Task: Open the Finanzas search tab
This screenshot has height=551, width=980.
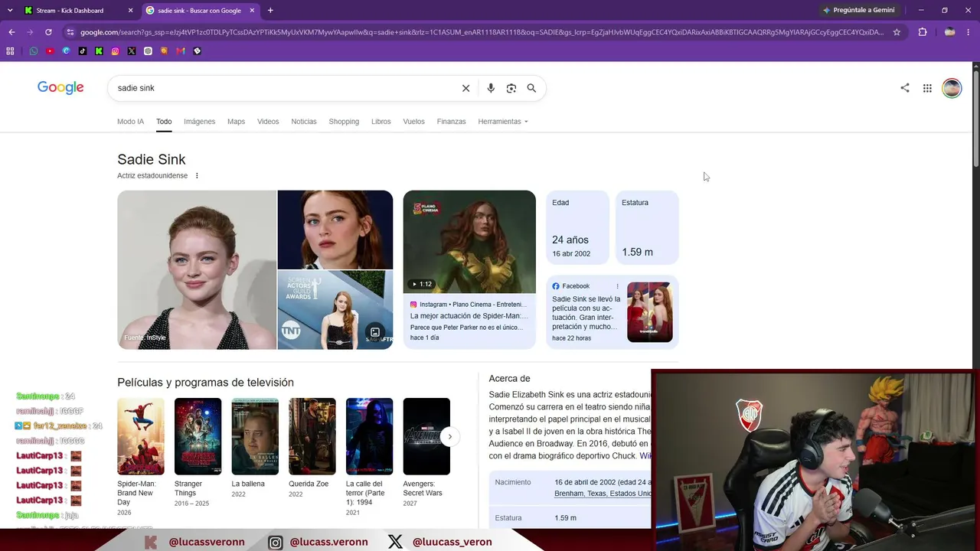Action: point(451,122)
